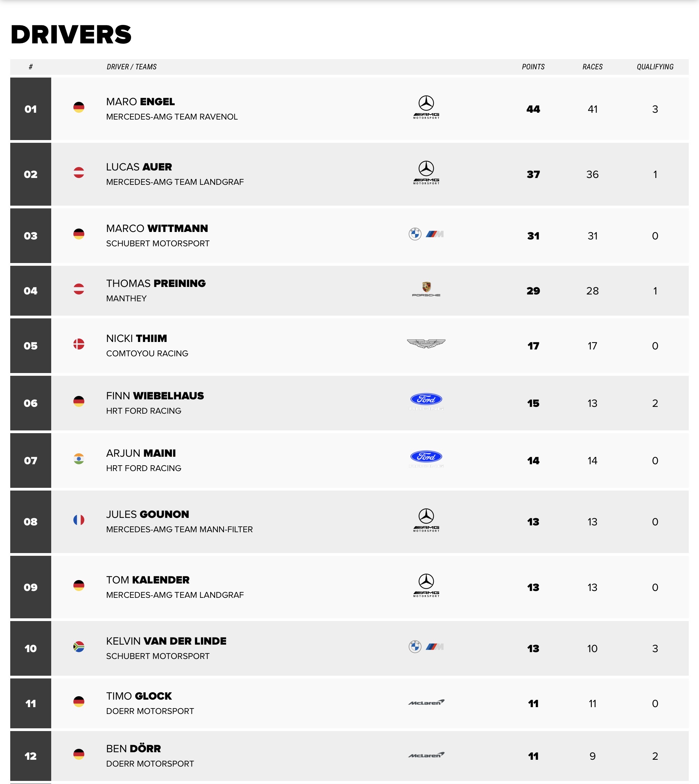The image size is (699, 784).
Task: Click the Danish flag beside Nicki Thiim
Action: [79, 344]
